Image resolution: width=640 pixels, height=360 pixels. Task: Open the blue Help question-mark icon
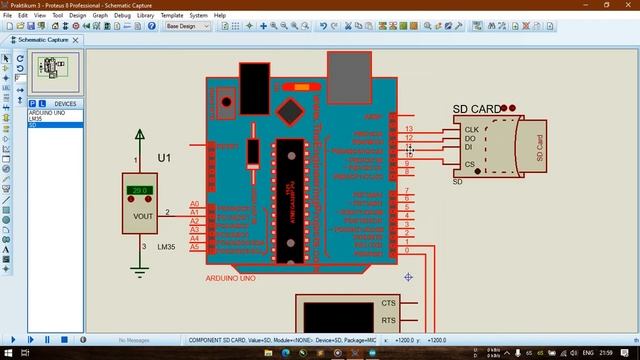[151, 26]
